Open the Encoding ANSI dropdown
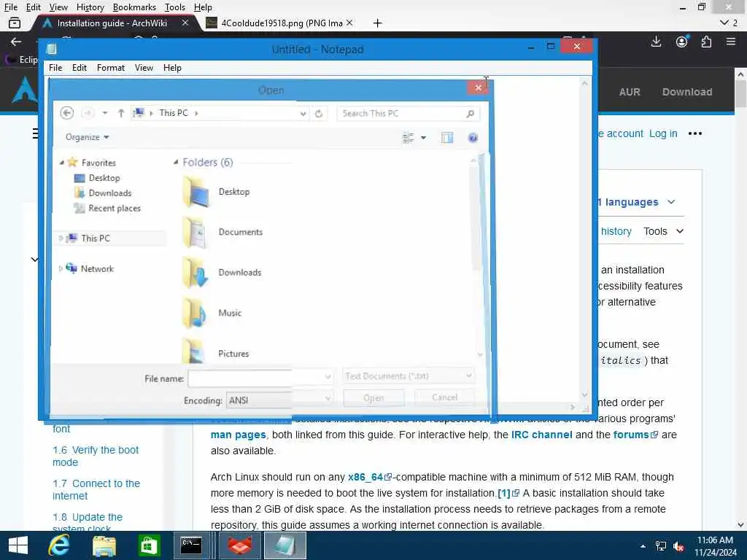Image resolution: width=747 pixels, height=560 pixels. pos(279,400)
